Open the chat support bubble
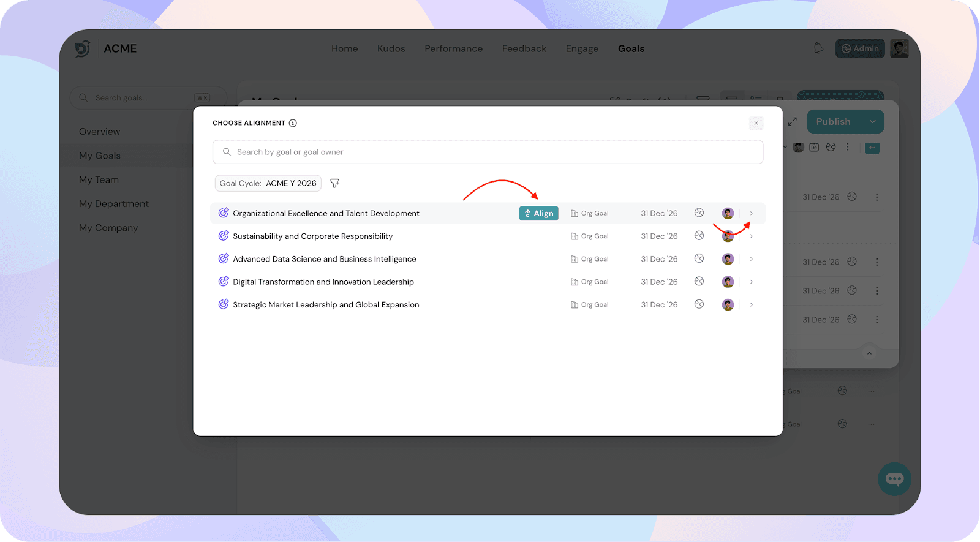Screen dimensions: 980x542 click(894, 479)
